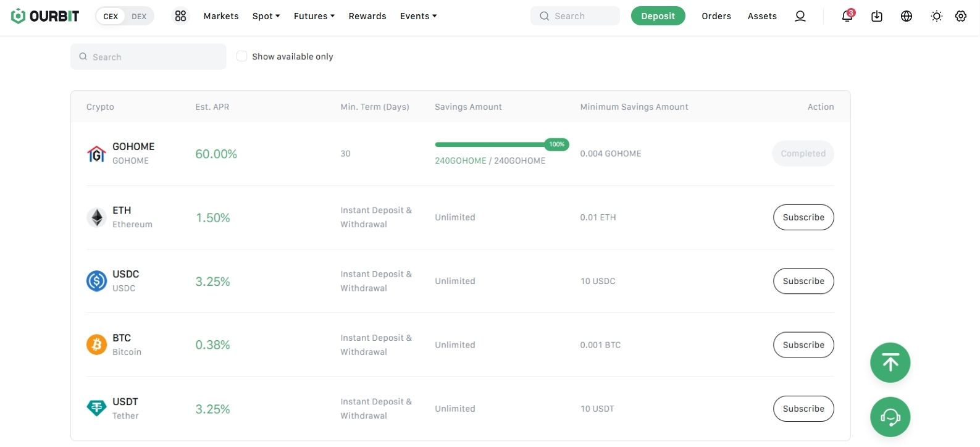Click the 0.004 GOHOME minimum amount
This screenshot has width=980, height=447.
click(x=611, y=154)
